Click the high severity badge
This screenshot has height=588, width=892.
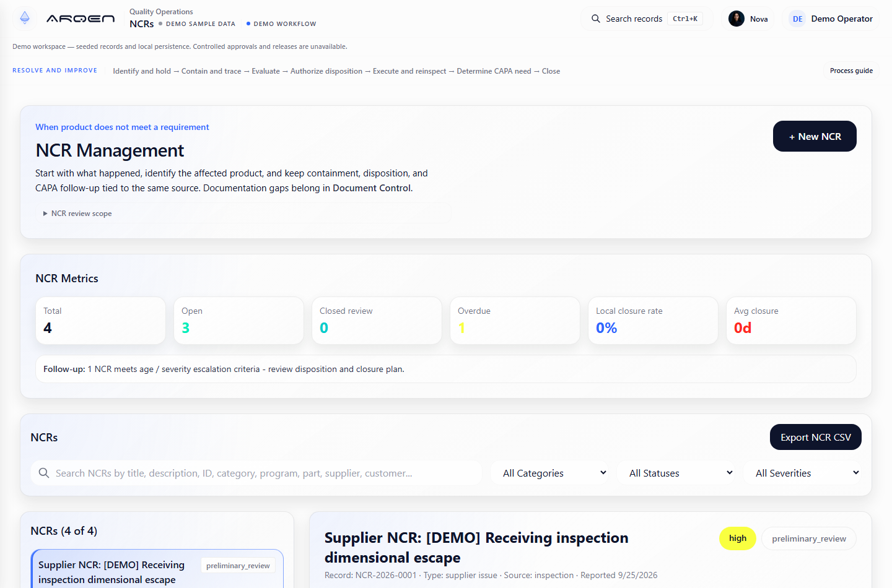(738, 538)
